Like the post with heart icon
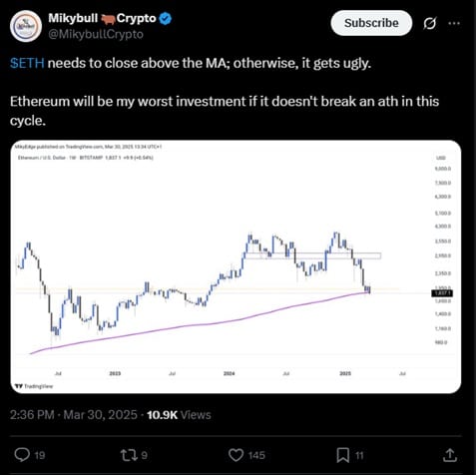This screenshot has height=475, width=476. (x=236, y=455)
